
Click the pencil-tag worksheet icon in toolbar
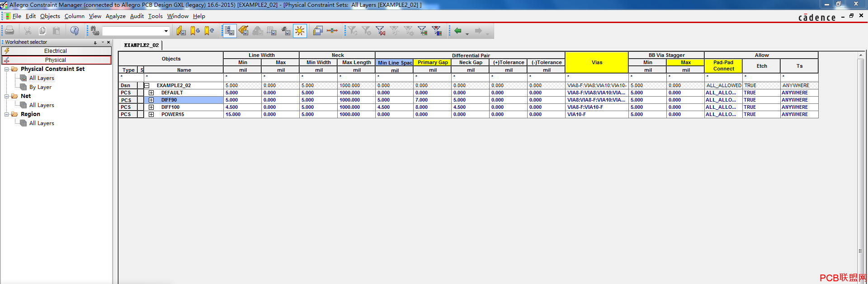pos(244,31)
